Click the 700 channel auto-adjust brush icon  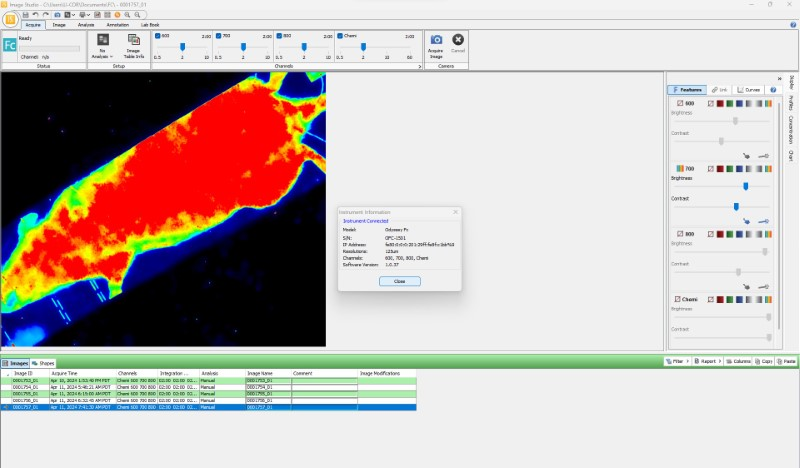(746, 221)
